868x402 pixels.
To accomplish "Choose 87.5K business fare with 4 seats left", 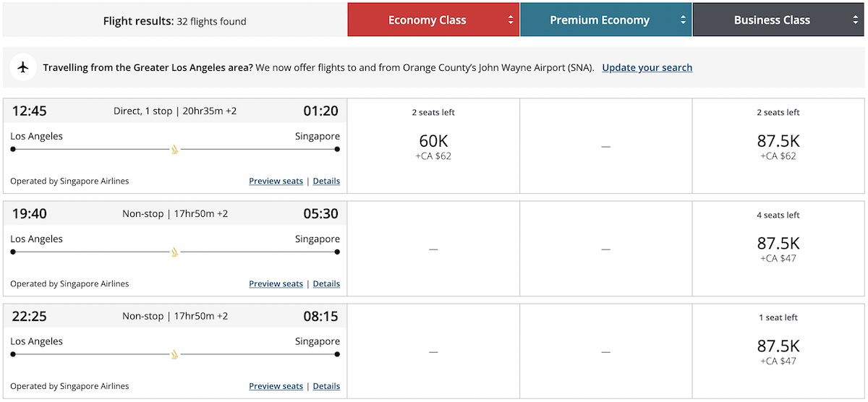I will 778,249.
